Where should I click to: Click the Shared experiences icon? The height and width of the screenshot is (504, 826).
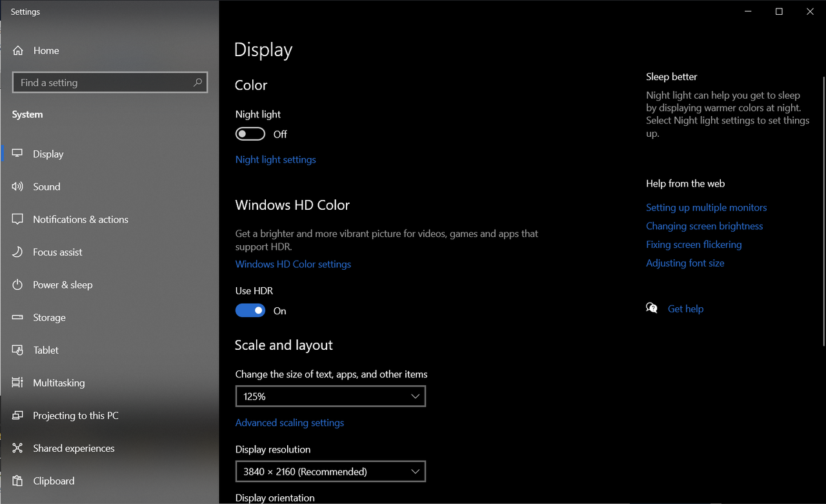(18, 448)
